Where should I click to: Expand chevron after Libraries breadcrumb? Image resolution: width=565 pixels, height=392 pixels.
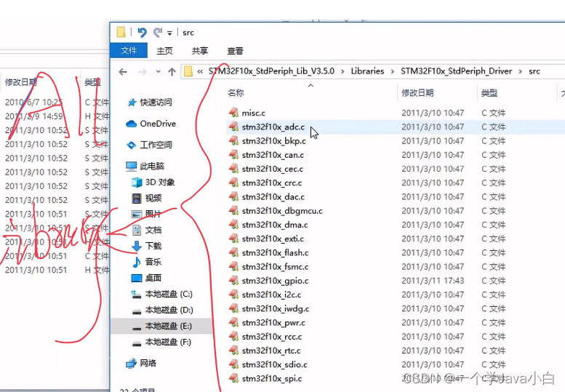[x=393, y=72]
